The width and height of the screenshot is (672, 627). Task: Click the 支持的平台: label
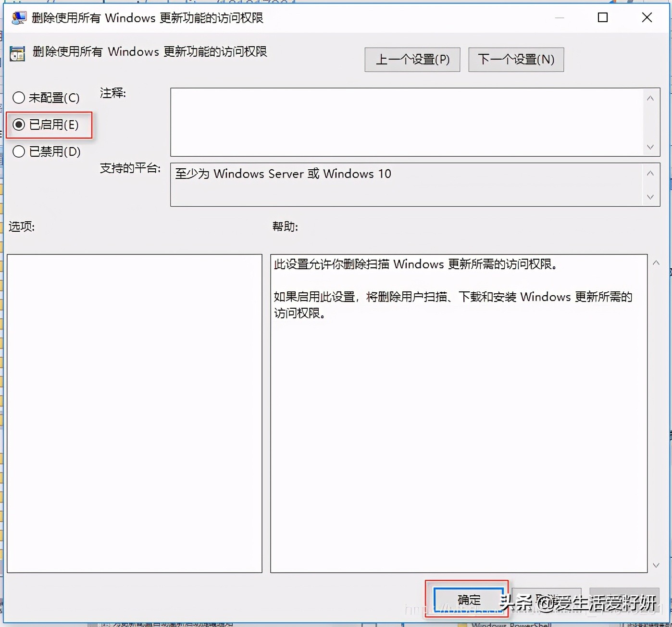click(x=130, y=168)
